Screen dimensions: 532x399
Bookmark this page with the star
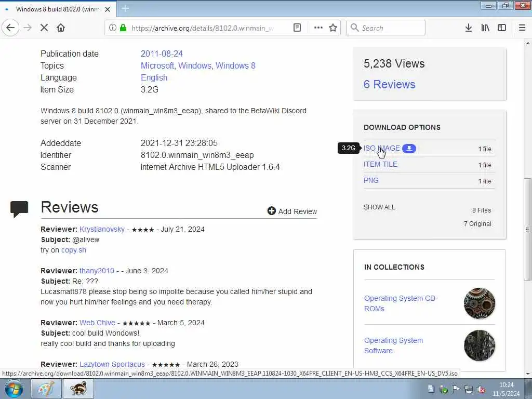pyautogui.click(x=333, y=28)
